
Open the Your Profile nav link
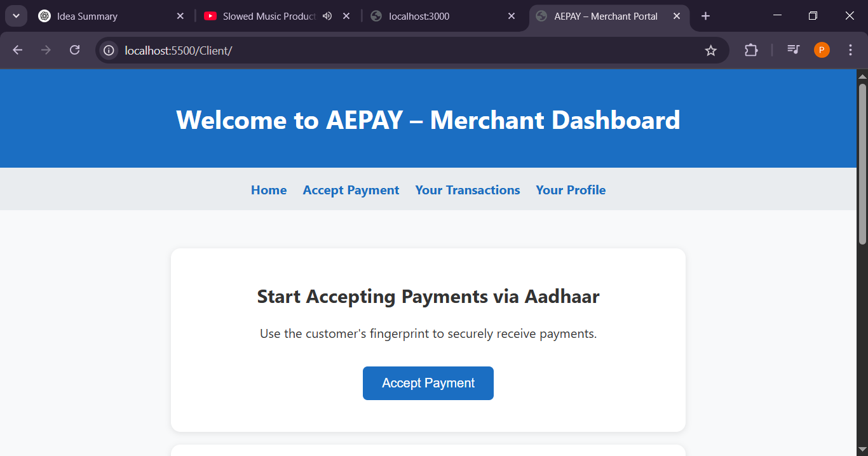[x=570, y=190]
